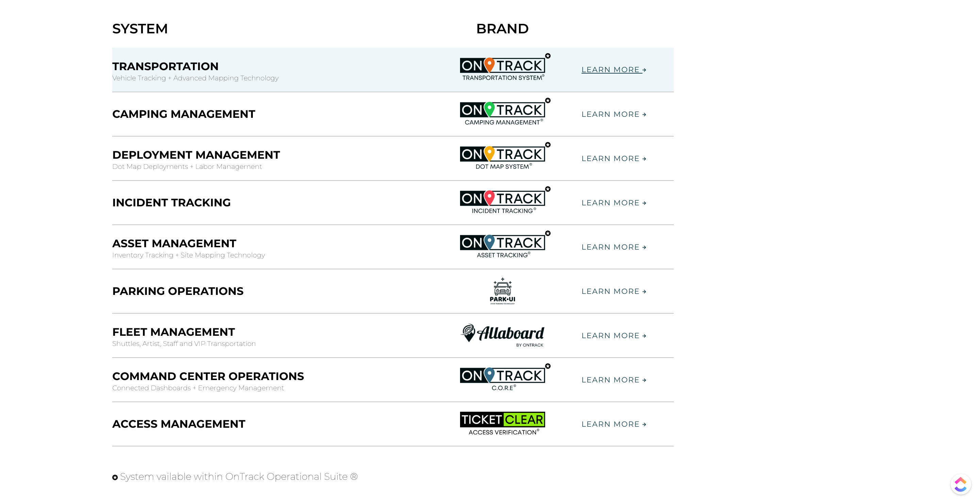Click the OnTrack Incident Tracking logo
The image size is (980, 504).
click(505, 200)
